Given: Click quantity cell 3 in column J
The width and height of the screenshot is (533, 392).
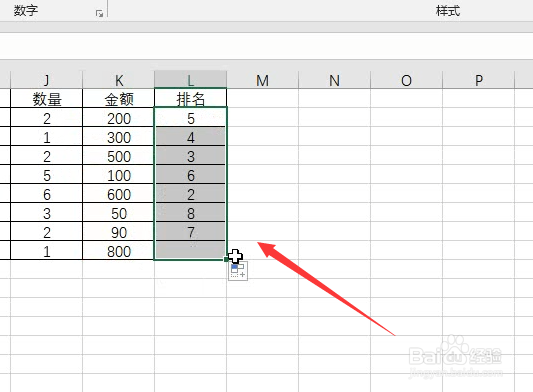Looking at the screenshot, I should click(47, 213).
